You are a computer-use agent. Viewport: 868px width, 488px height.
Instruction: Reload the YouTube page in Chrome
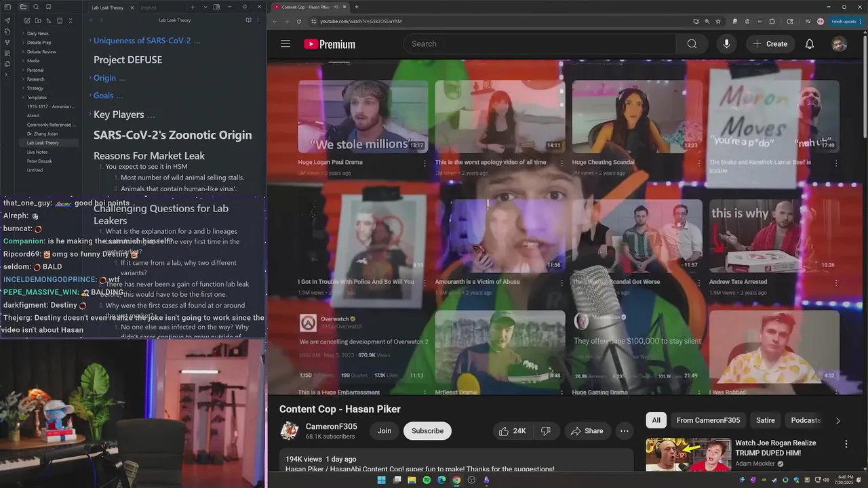pos(298,21)
